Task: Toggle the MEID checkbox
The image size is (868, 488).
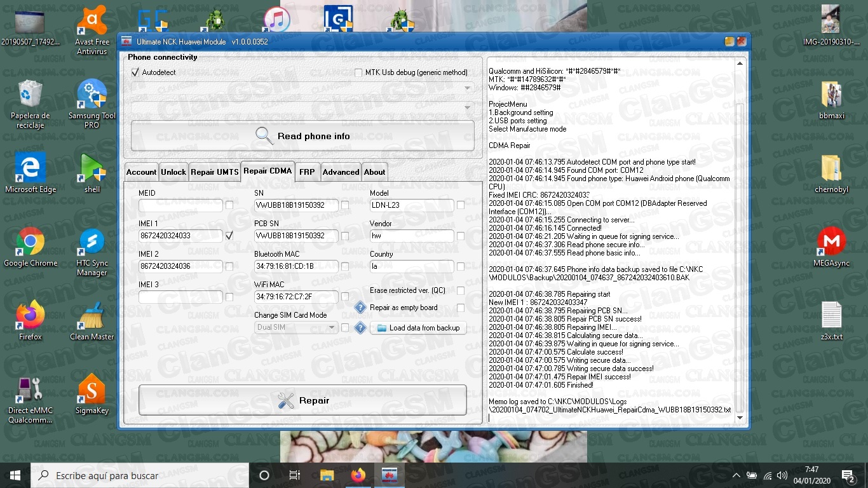Action: point(229,205)
